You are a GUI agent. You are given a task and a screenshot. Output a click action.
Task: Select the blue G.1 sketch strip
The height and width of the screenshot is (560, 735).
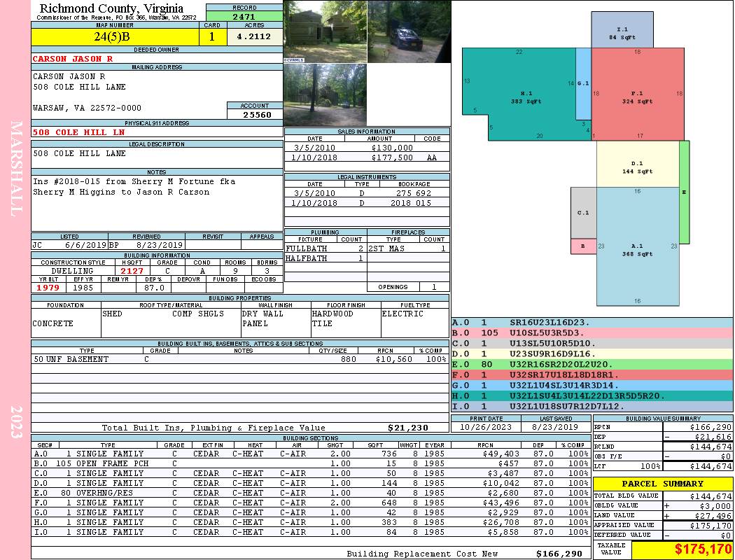[584, 83]
